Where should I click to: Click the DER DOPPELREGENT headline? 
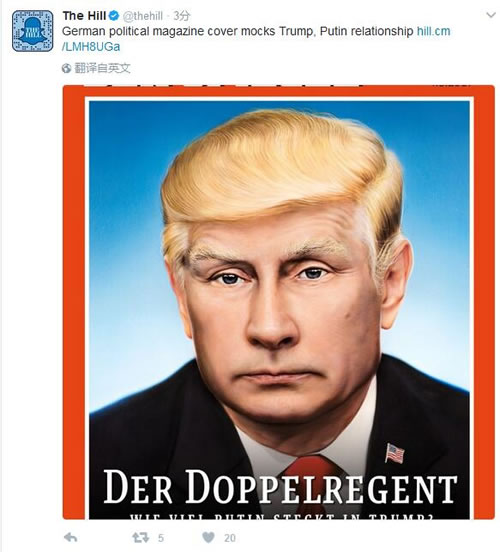[280, 486]
